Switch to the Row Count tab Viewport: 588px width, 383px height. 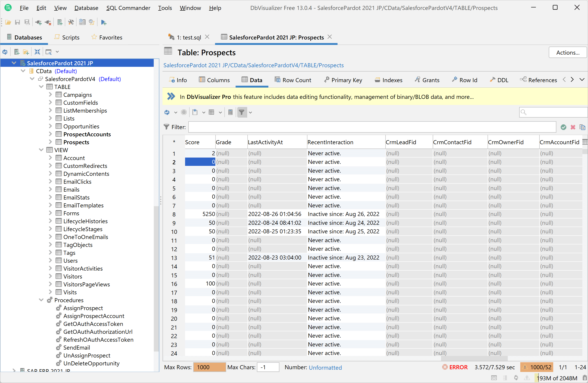click(293, 80)
